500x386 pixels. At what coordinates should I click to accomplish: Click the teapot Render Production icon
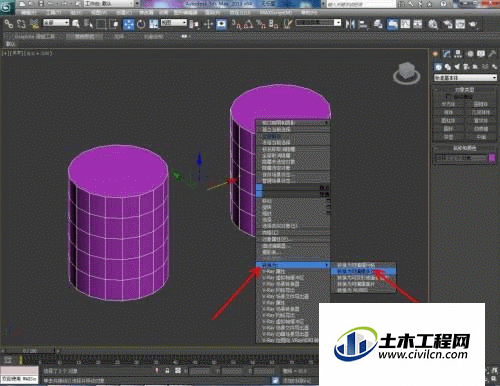pos(473,24)
